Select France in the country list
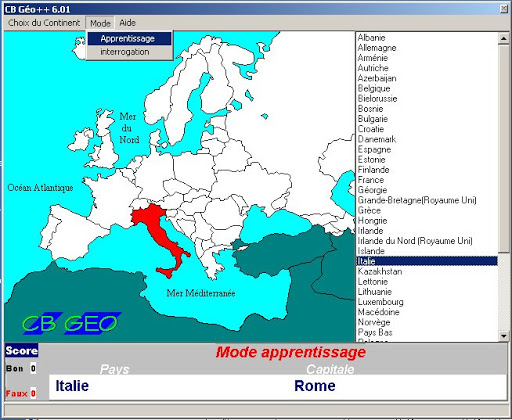Image resolution: width=512 pixels, height=420 pixels. [x=371, y=180]
